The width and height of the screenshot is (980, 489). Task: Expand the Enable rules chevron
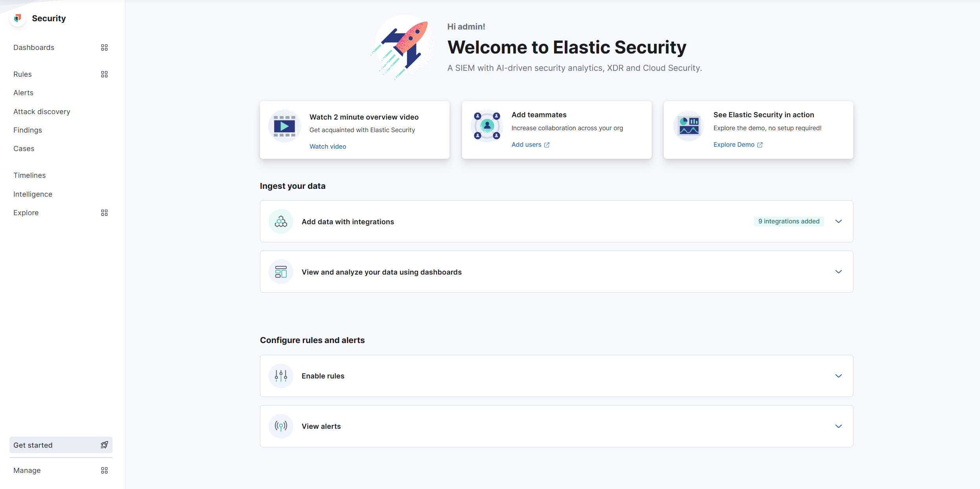click(838, 376)
